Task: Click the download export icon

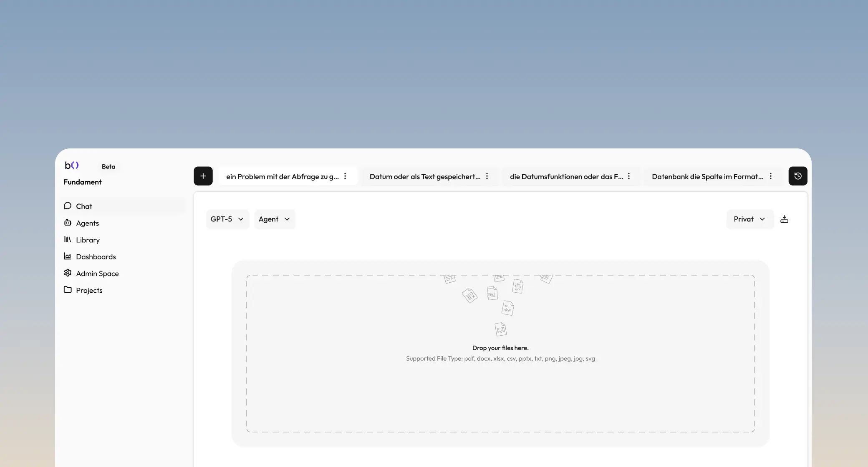Action: [x=784, y=219]
